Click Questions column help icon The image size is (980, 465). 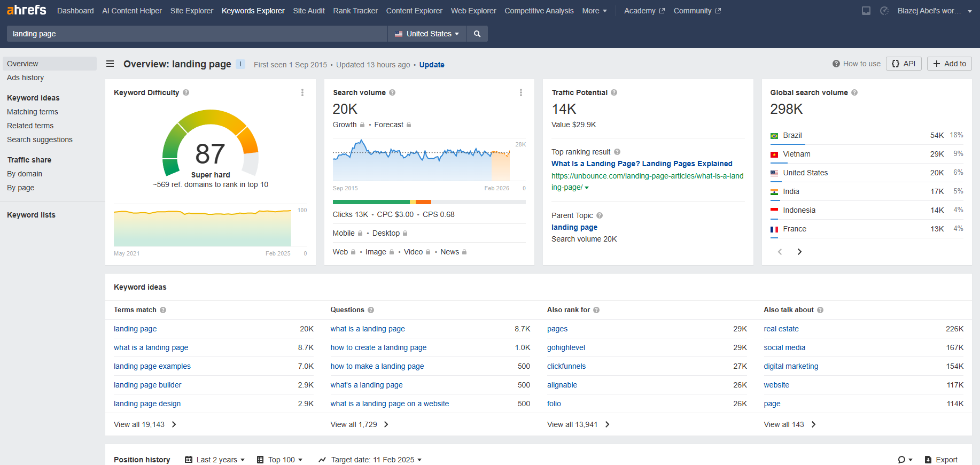coord(371,310)
